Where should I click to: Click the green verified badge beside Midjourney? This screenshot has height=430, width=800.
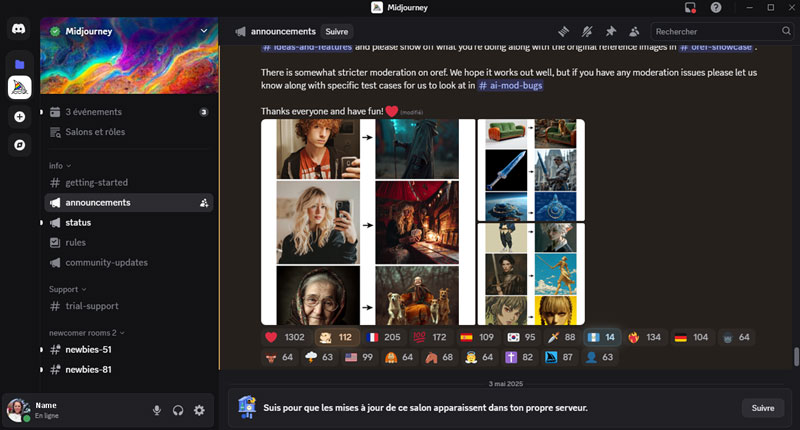click(x=55, y=32)
